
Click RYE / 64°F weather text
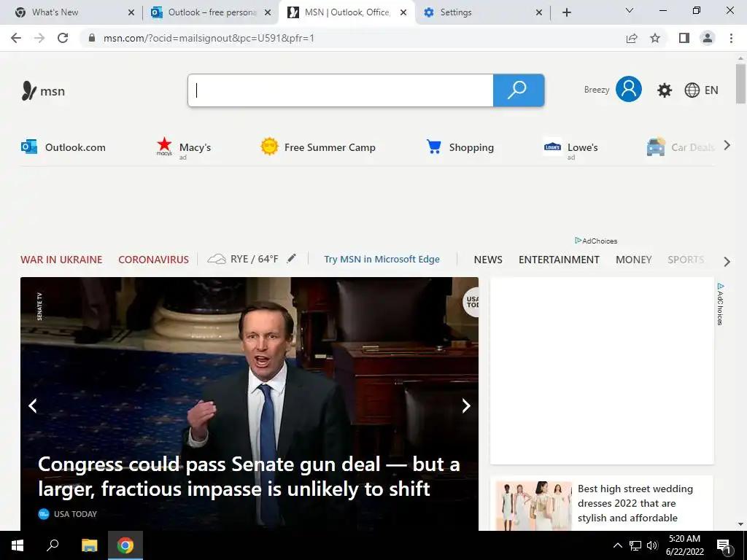pyautogui.click(x=254, y=259)
